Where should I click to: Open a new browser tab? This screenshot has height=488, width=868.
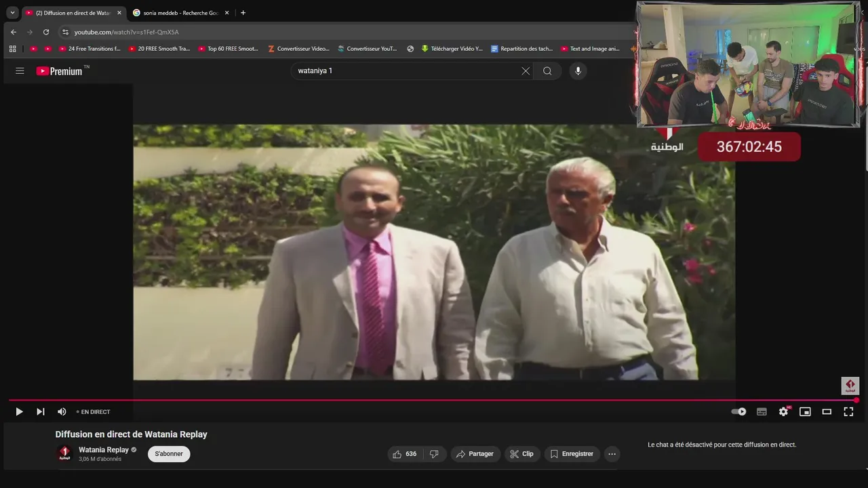[243, 13]
